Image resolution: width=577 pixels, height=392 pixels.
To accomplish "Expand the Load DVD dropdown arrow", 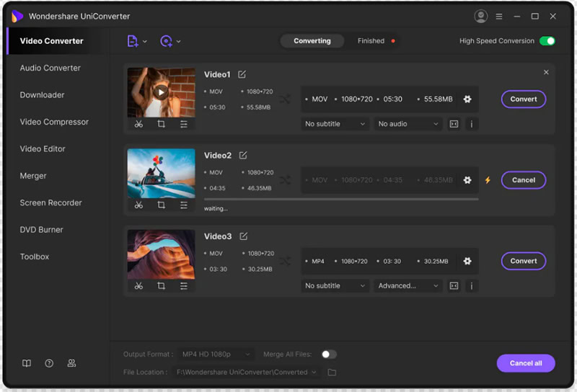I will coord(178,41).
